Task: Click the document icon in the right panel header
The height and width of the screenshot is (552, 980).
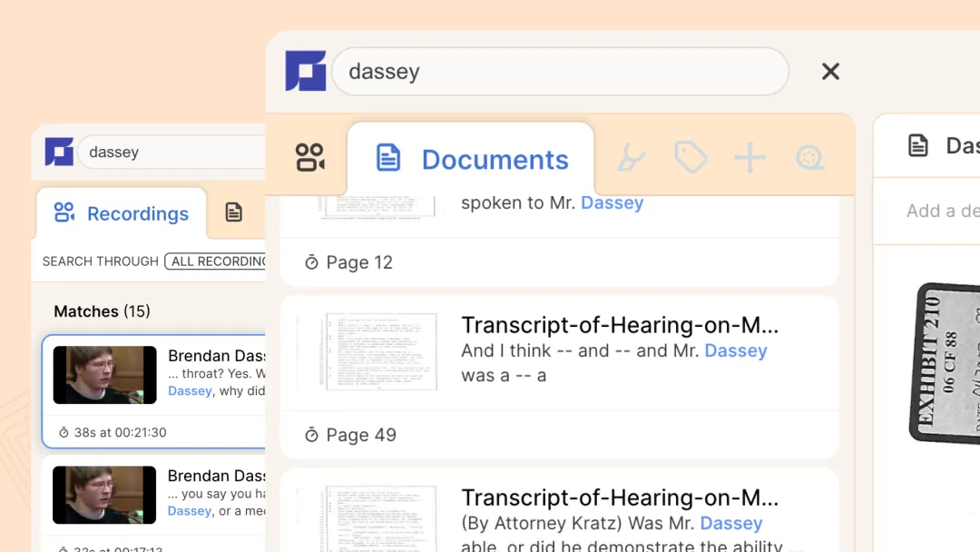Action: pos(918,145)
